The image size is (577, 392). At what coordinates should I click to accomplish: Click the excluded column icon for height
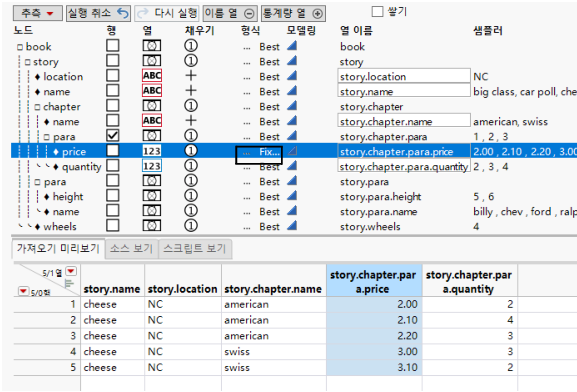152,195
